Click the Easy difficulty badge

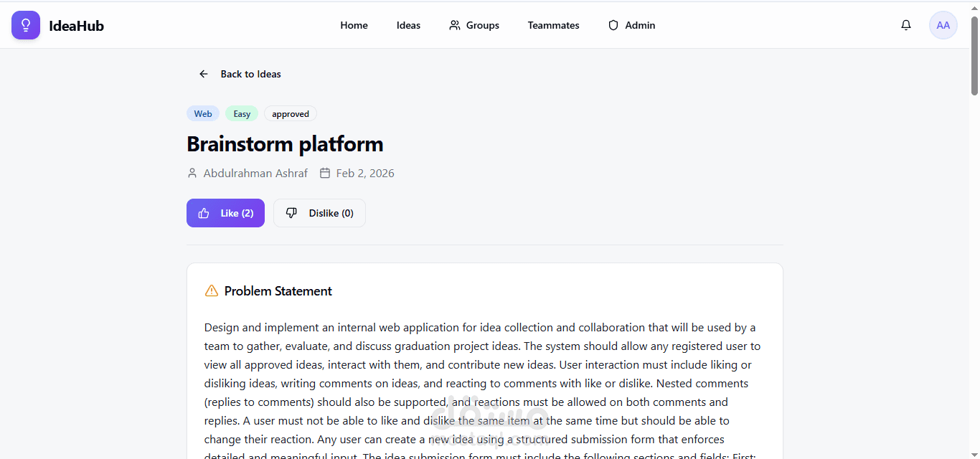(x=242, y=114)
